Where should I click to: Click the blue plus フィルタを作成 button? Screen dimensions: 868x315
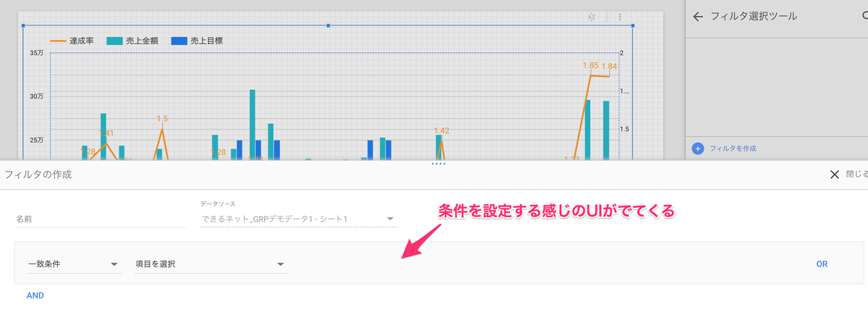726,148
